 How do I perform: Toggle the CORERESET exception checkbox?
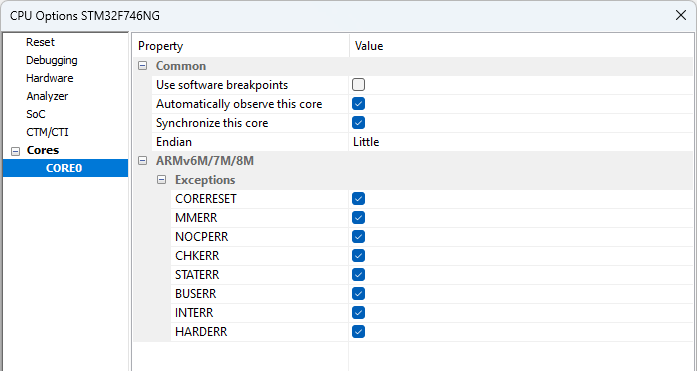pos(358,199)
